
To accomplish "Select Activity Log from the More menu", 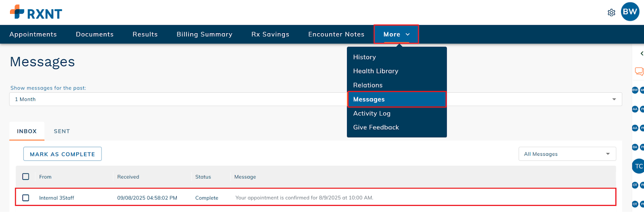I will tap(372, 113).
